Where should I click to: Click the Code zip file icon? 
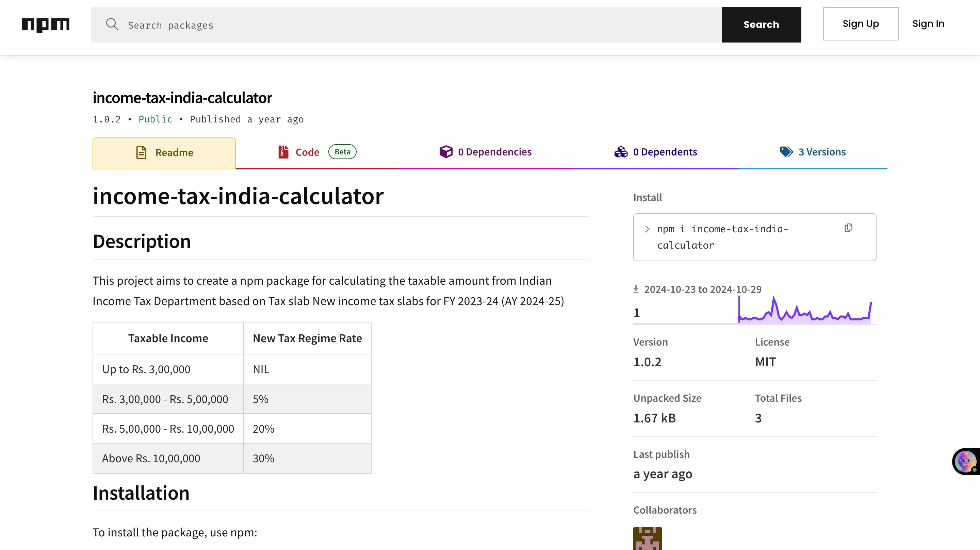pyautogui.click(x=283, y=152)
